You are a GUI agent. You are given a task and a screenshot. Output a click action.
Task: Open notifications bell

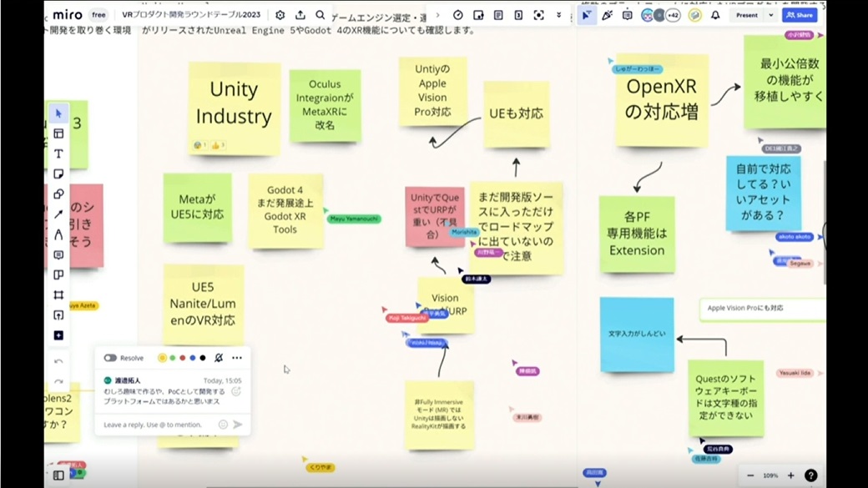(x=715, y=15)
